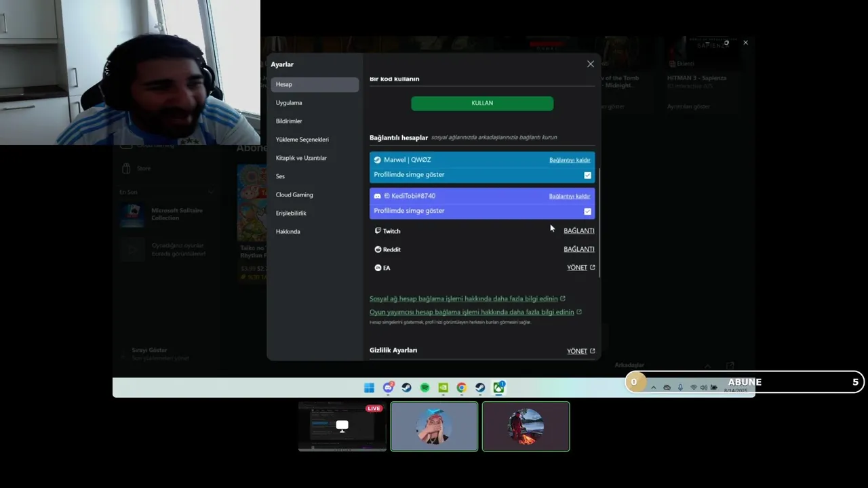Click the settings dialog vertical scrollbar
The width and height of the screenshot is (868, 488).
(598, 222)
